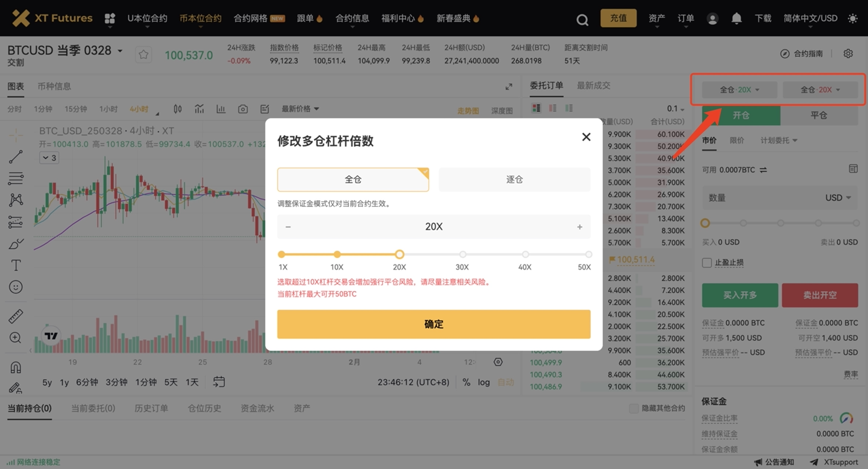Viewport: 868px width, 469px height.
Task: Star BTCUSD contract as favorite
Action: 143,55
